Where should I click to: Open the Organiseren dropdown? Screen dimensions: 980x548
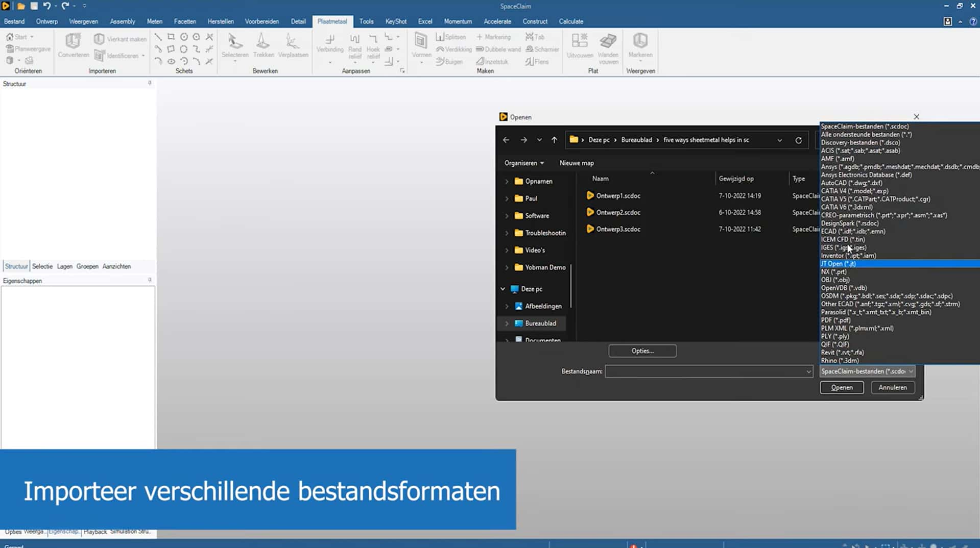click(x=524, y=163)
